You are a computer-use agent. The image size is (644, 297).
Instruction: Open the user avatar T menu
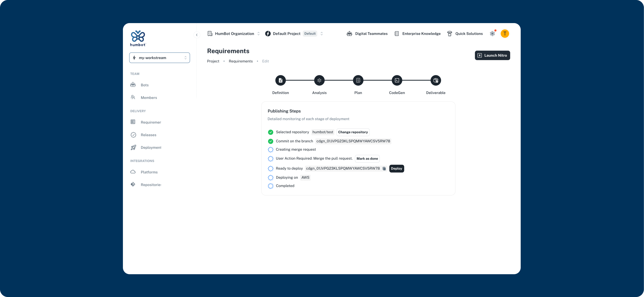click(x=505, y=33)
